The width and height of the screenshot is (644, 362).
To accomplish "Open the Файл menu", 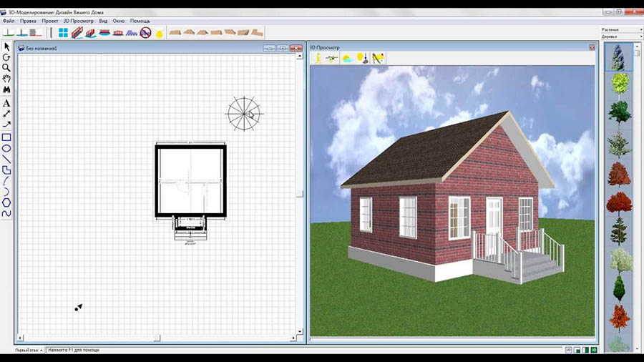I will click(9, 21).
